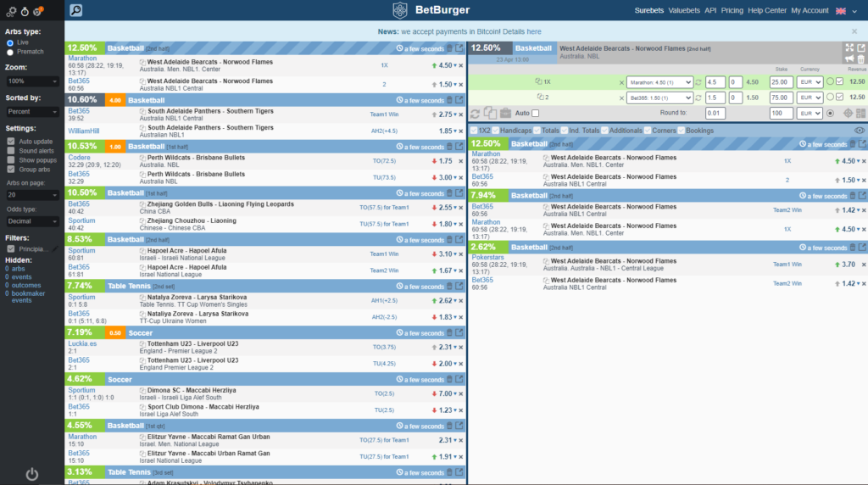The width and height of the screenshot is (868, 485).
Task: Open the Odds type Decimal dropdown
Action: pos(32,221)
